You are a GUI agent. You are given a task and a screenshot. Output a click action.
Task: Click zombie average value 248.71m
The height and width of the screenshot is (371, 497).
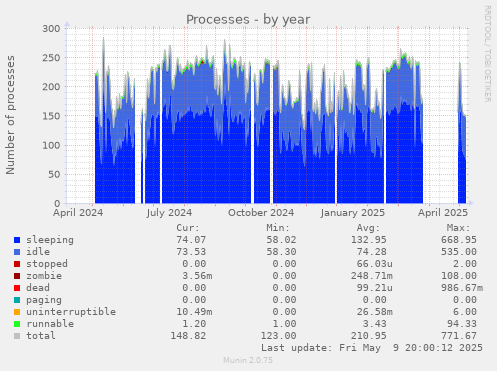click(372, 276)
